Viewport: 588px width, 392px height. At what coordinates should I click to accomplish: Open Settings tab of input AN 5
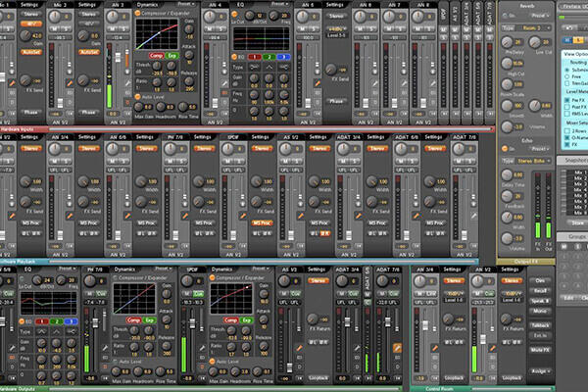click(x=335, y=5)
